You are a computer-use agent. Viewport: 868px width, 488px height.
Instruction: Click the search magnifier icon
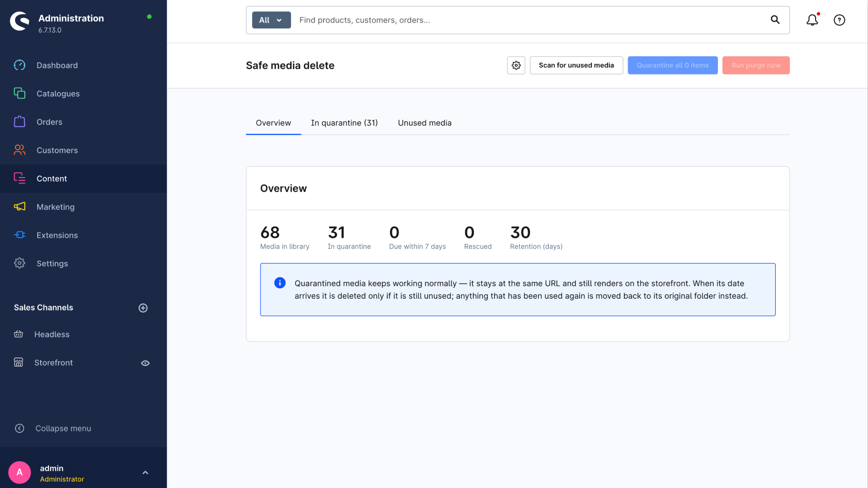pos(775,19)
